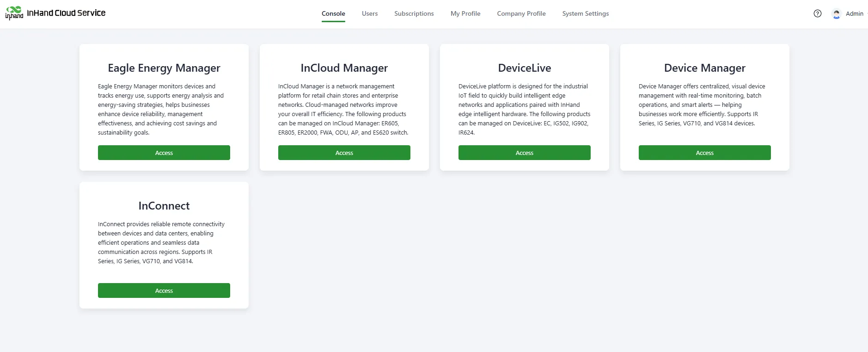This screenshot has height=352, width=868.
Task: Go to the Subscriptions tab
Action: [414, 13]
